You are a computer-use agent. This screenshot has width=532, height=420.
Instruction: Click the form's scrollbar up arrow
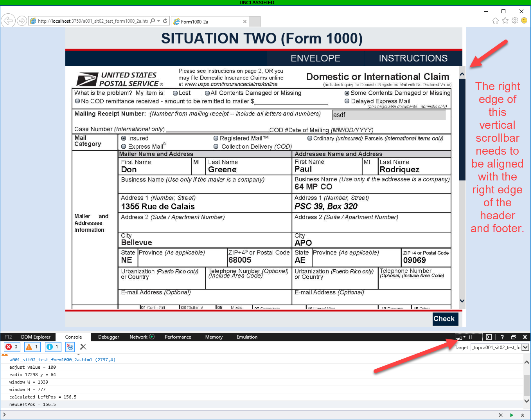tap(462, 74)
